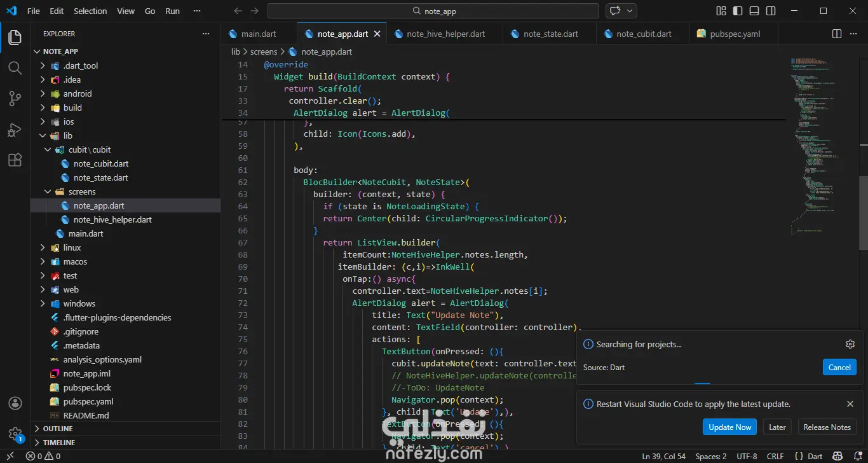Click Ln 39, Col 54 in status bar

(664, 456)
